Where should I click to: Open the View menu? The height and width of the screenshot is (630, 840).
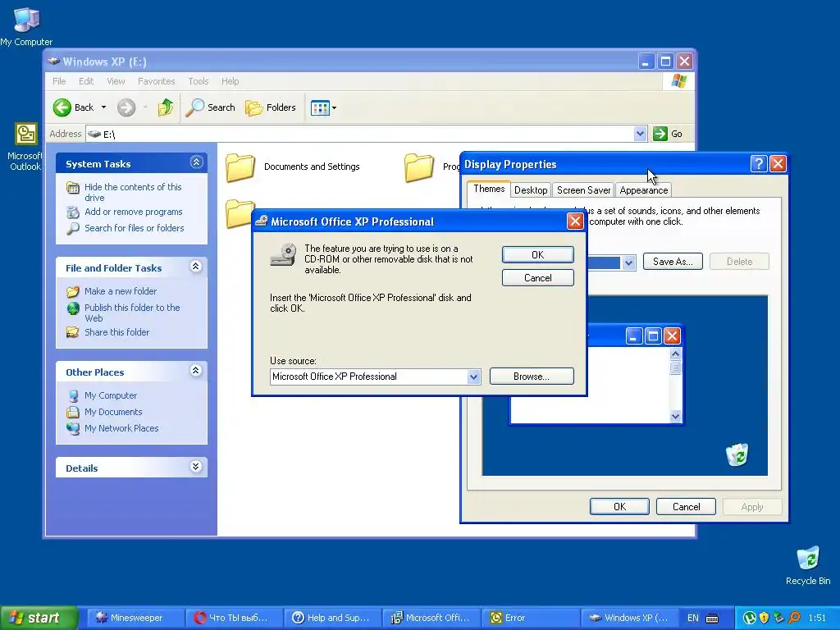click(116, 81)
